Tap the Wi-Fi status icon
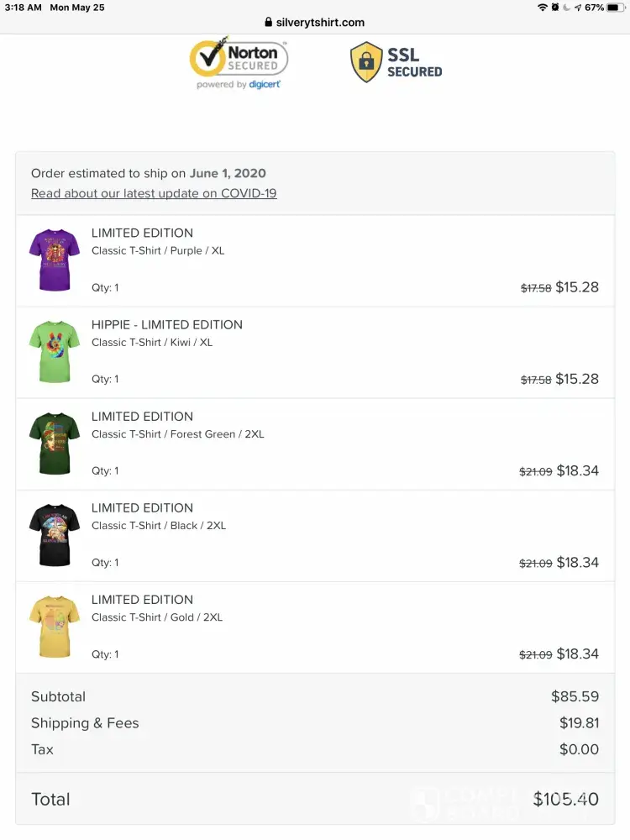This screenshot has height=840, width=630. coord(543,8)
